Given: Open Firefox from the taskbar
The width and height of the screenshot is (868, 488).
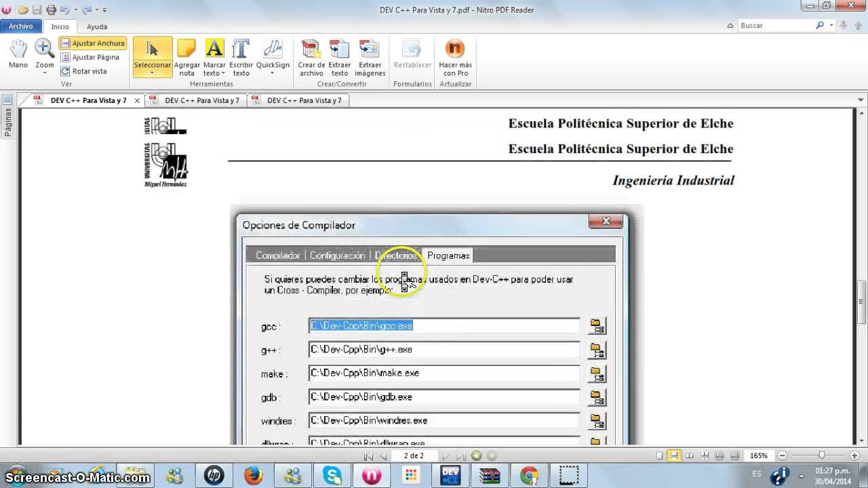Looking at the screenshot, I should click(253, 476).
